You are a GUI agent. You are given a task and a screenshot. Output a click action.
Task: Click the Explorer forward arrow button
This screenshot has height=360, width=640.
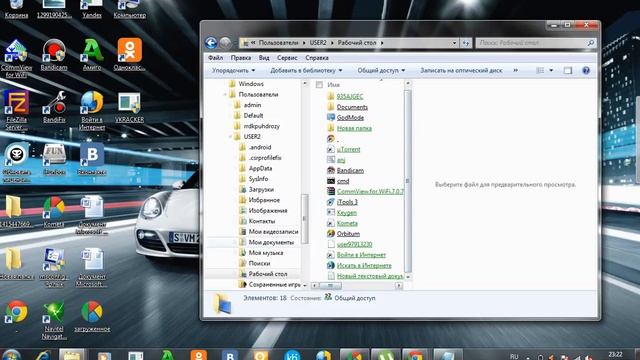pos(225,43)
